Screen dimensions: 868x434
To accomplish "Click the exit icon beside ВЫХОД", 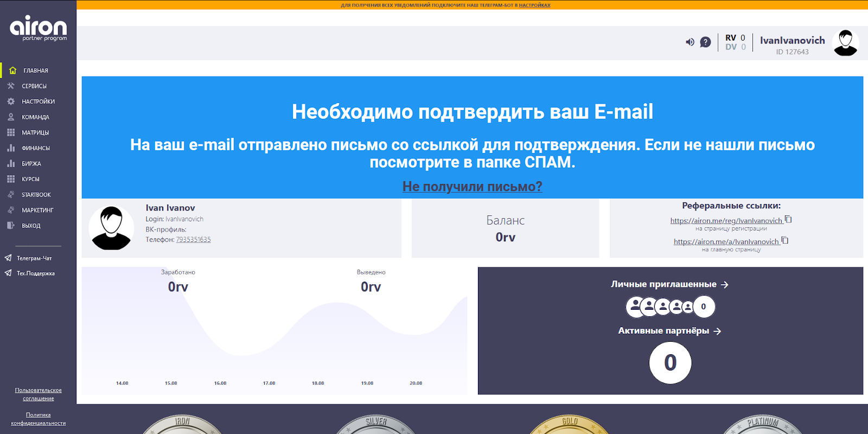I will click(x=11, y=225).
